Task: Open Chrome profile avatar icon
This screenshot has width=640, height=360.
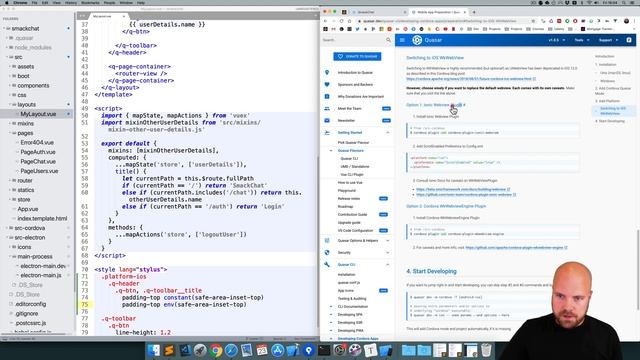Action: pyautogui.click(x=627, y=21)
